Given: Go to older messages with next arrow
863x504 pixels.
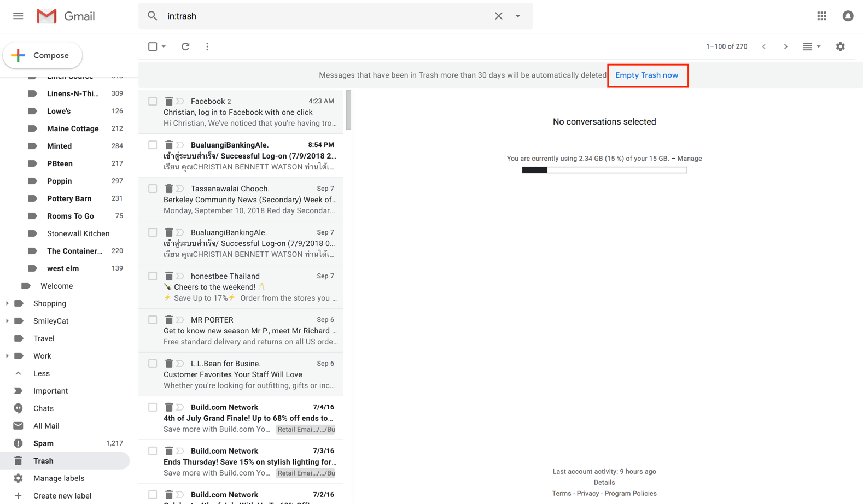Looking at the screenshot, I should point(785,46).
